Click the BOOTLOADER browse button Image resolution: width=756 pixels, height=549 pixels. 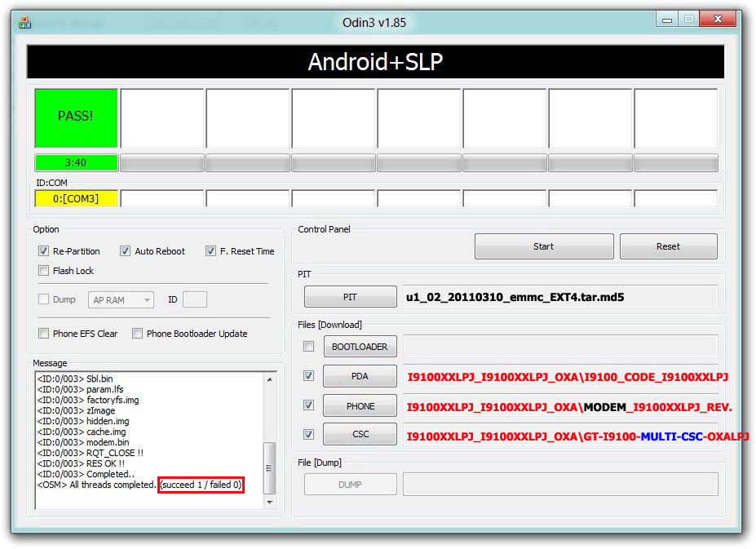(x=360, y=347)
